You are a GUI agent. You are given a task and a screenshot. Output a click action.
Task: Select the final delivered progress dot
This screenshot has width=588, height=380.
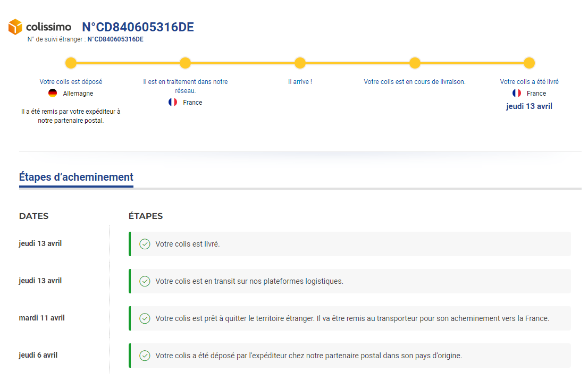tap(529, 63)
